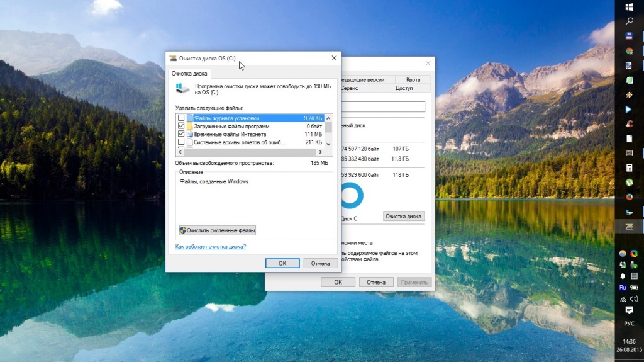The image size is (644, 362).
Task: Open the safely remove hardware tray icon
Action: [634, 264]
